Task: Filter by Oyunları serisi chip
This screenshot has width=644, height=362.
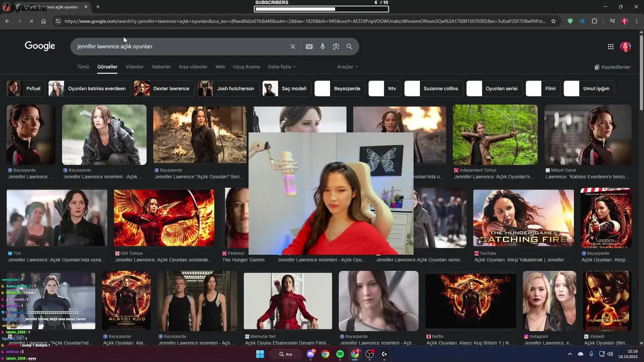Action: (x=495, y=88)
